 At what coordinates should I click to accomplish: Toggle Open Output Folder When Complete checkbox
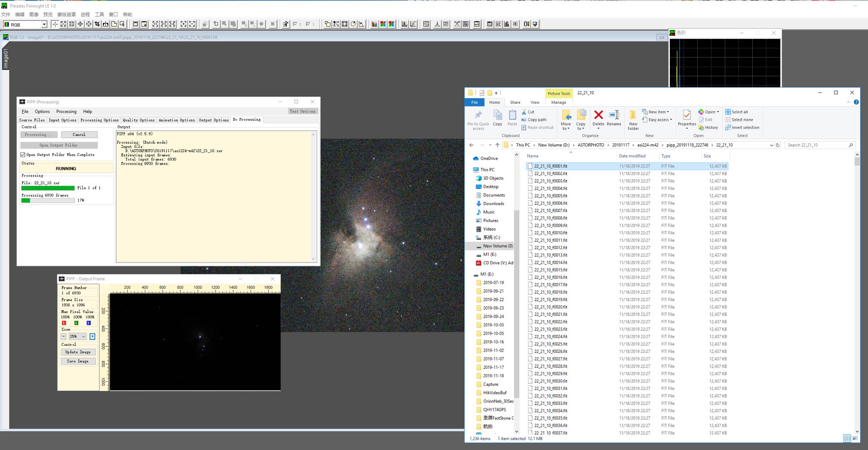point(22,155)
